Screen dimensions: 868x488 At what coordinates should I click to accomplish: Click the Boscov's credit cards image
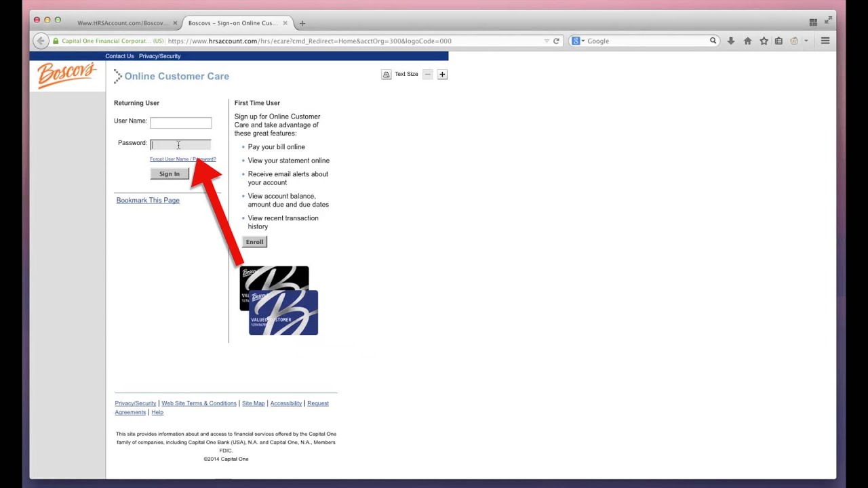[279, 300]
